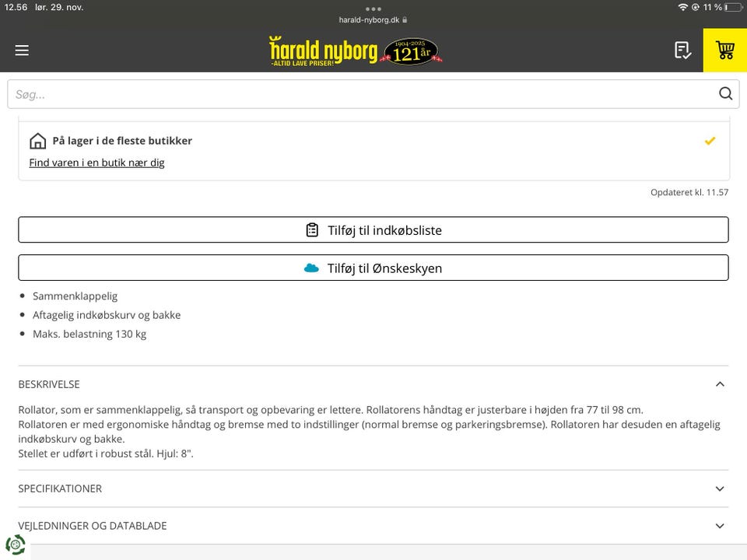Click 'Opdateret kl. 11.57' text

coord(689,192)
